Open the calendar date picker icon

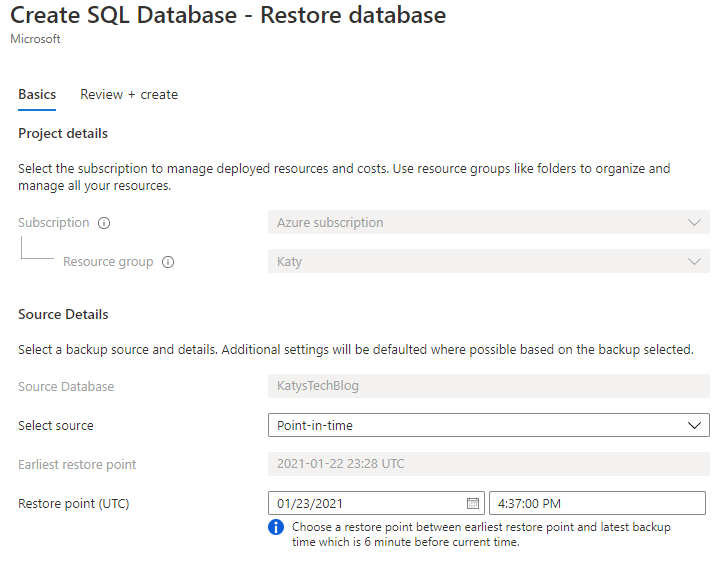point(473,503)
